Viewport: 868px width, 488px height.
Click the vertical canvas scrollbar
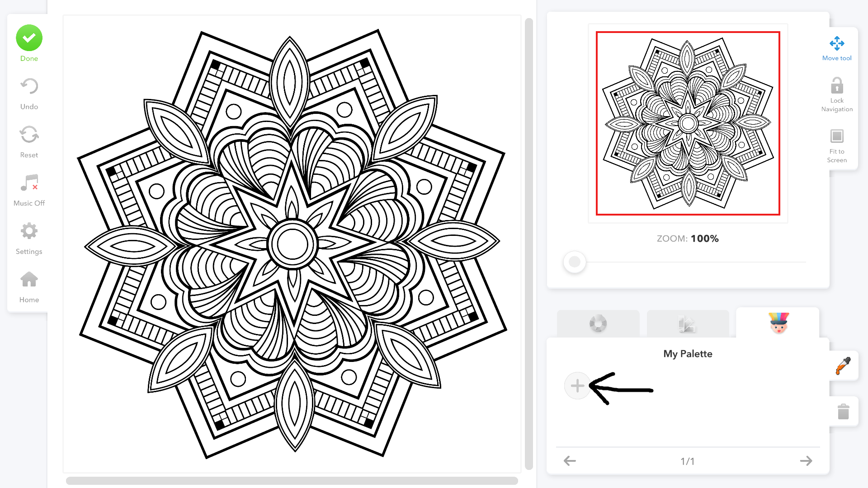pos(529,244)
